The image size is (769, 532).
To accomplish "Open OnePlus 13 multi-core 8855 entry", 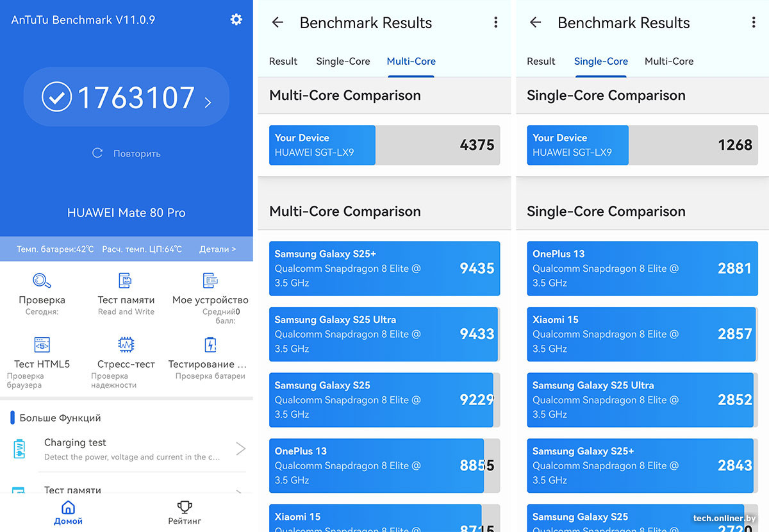I will (x=384, y=465).
